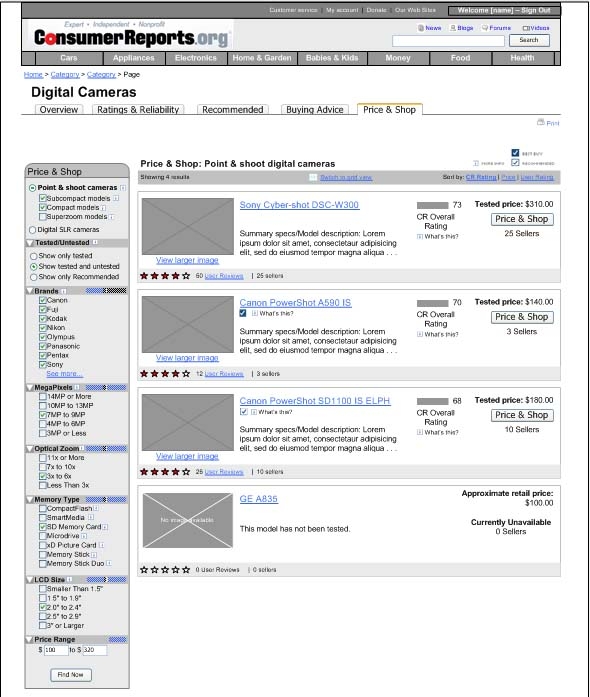This screenshot has height=697, width=590.
Task: Click the empty star rating of GE A835
Action: (x=165, y=570)
